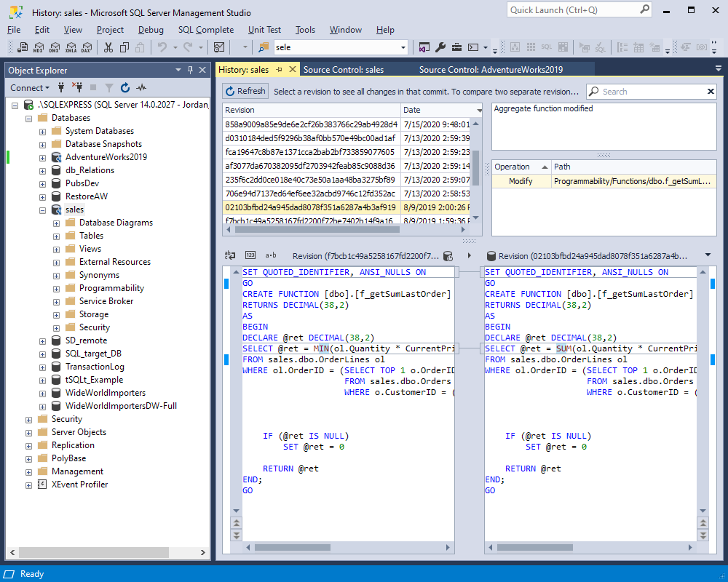Open a new DMX query
Image resolution: width=728 pixels, height=582 pixels.
[55, 47]
